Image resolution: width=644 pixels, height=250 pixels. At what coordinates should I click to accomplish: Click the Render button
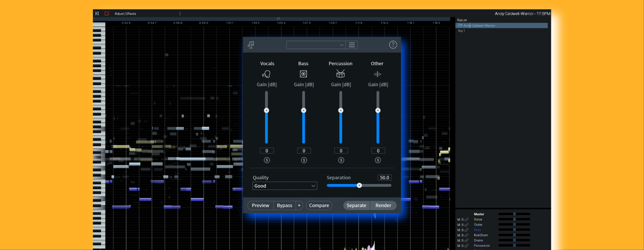(x=383, y=205)
